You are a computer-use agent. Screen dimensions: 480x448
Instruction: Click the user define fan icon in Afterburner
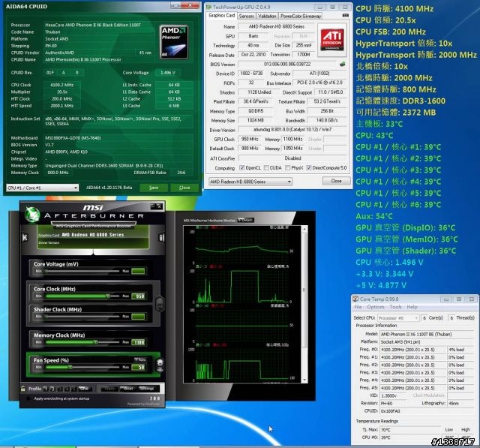click(x=160, y=364)
